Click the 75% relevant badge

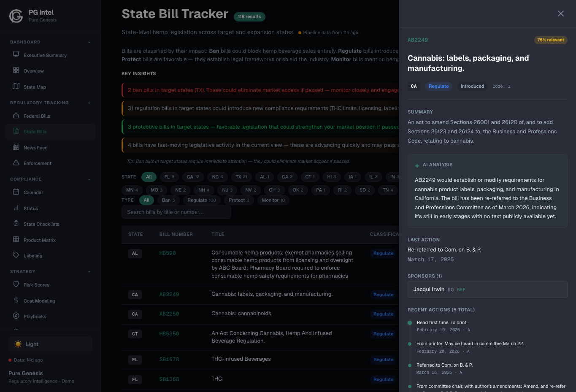pos(551,40)
